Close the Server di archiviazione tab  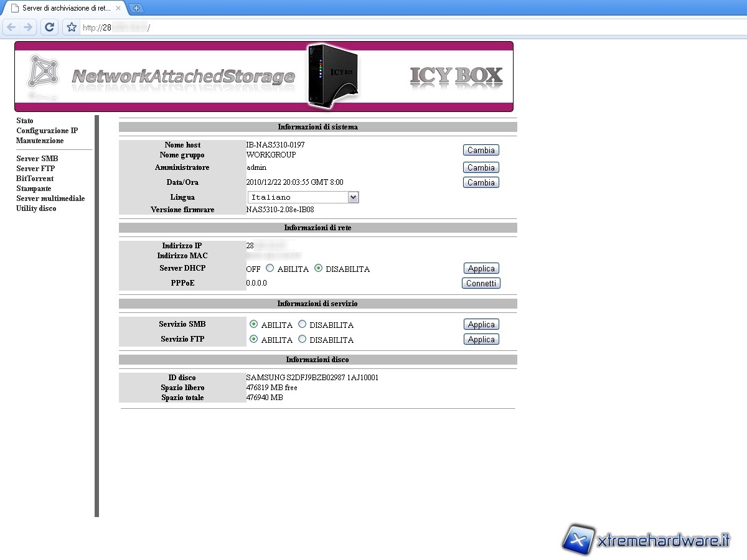118,8
